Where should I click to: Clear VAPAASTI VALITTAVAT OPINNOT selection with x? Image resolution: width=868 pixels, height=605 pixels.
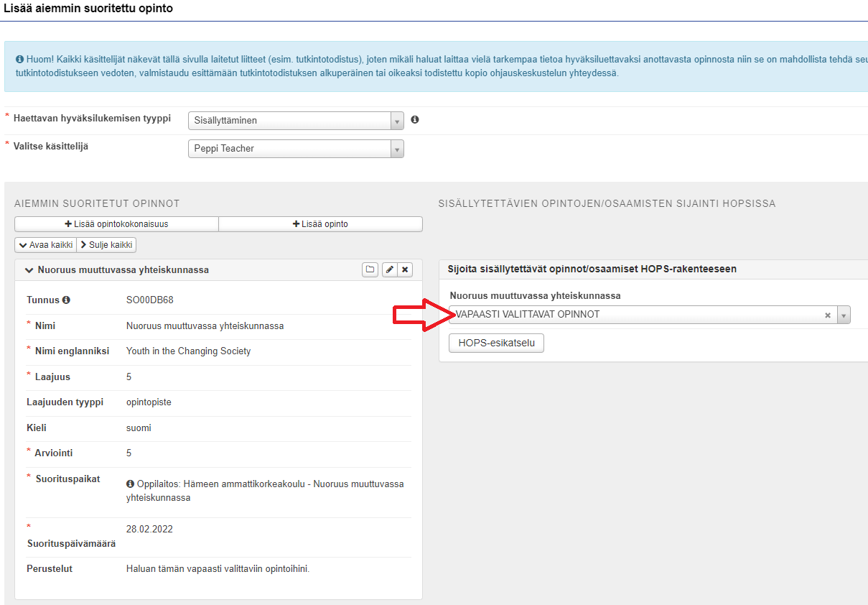tap(827, 315)
